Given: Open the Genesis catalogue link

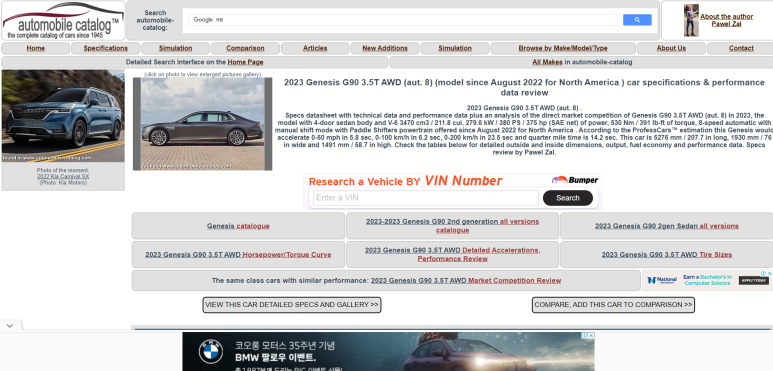Looking at the screenshot, I should (238, 226).
